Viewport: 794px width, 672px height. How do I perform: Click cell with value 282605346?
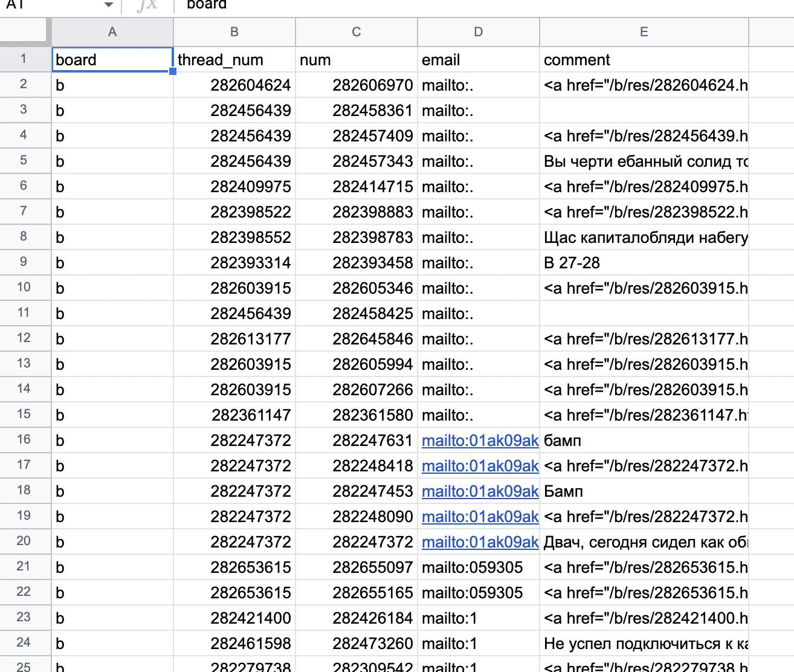[357, 288]
